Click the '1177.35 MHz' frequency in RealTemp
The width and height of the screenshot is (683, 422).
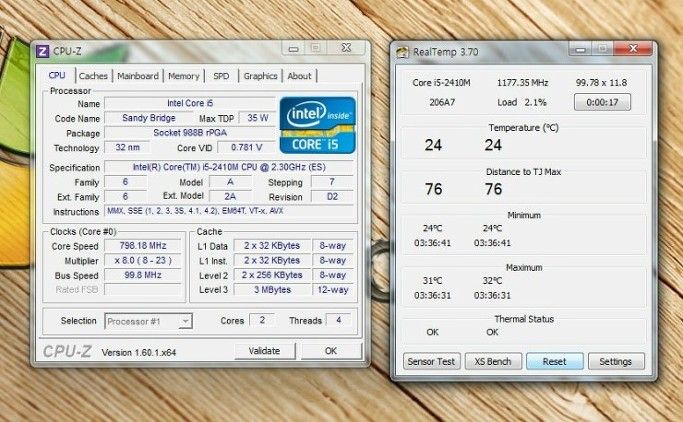click(522, 83)
